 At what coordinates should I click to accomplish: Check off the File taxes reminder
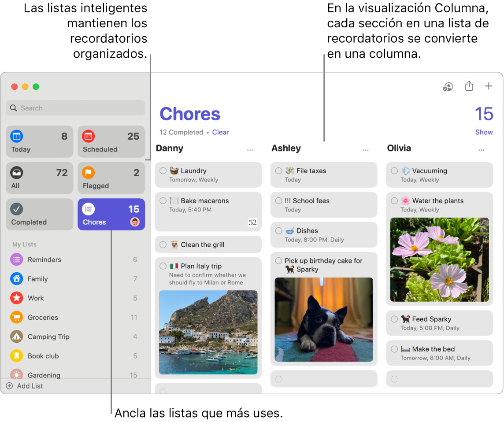click(x=278, y=170)
